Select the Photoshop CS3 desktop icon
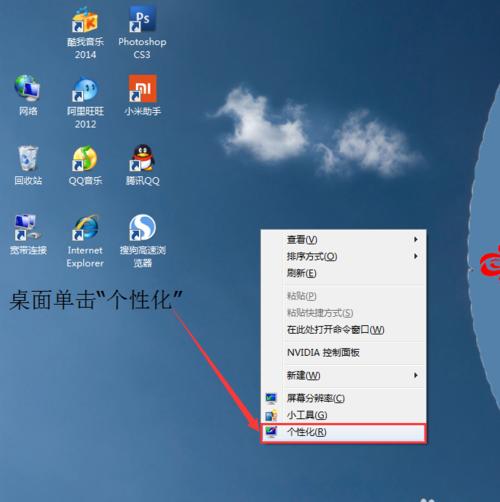 [142, 20]
